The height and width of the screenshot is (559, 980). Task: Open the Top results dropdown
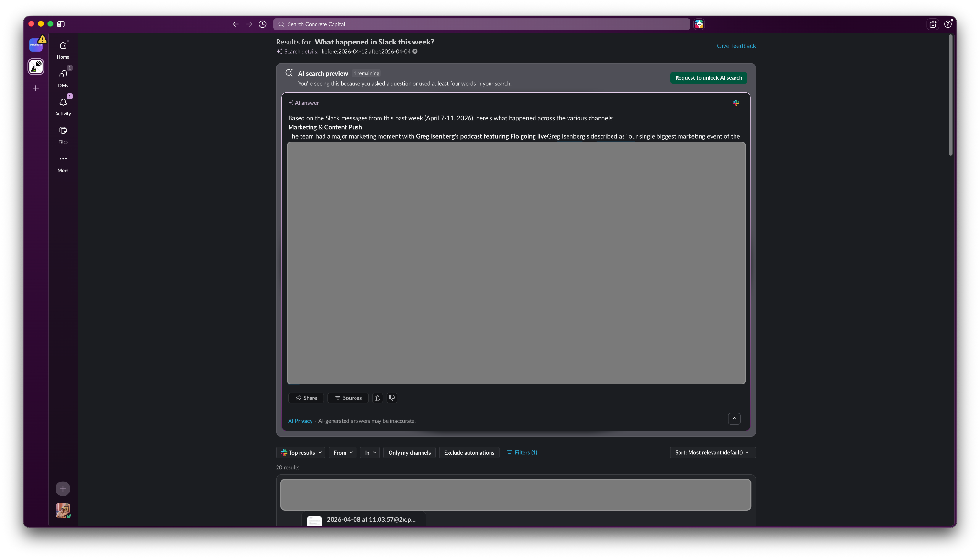coord(301,452)
